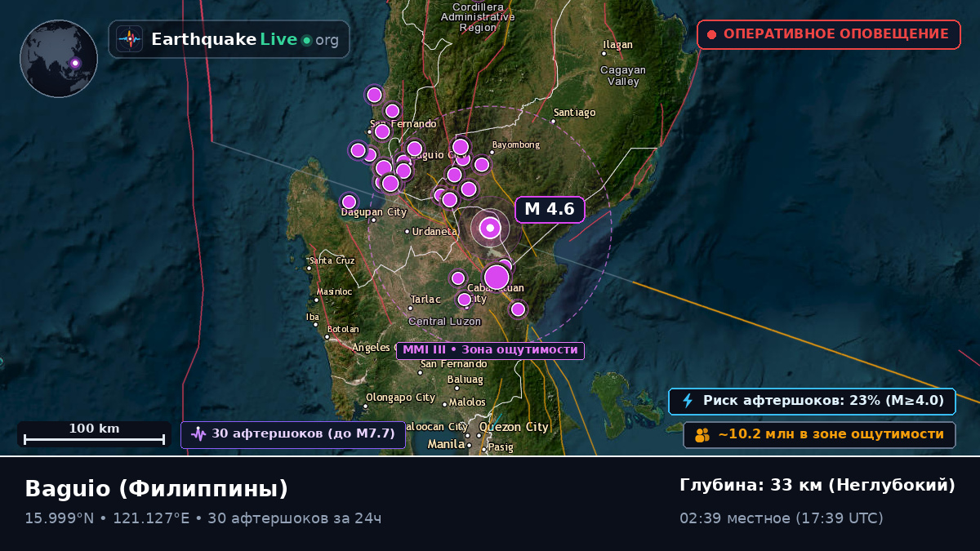
Task: Click the 100 km scale bar
Action: point(94,434)
